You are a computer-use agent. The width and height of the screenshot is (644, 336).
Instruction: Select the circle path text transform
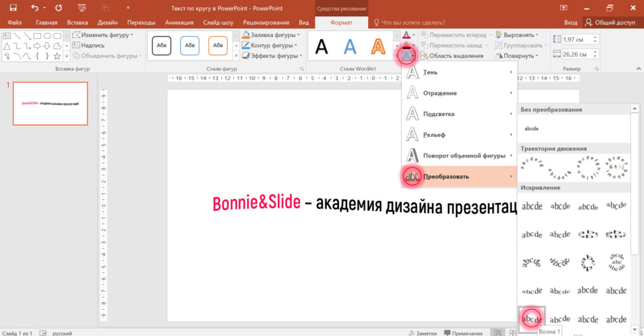coord(588,168)
